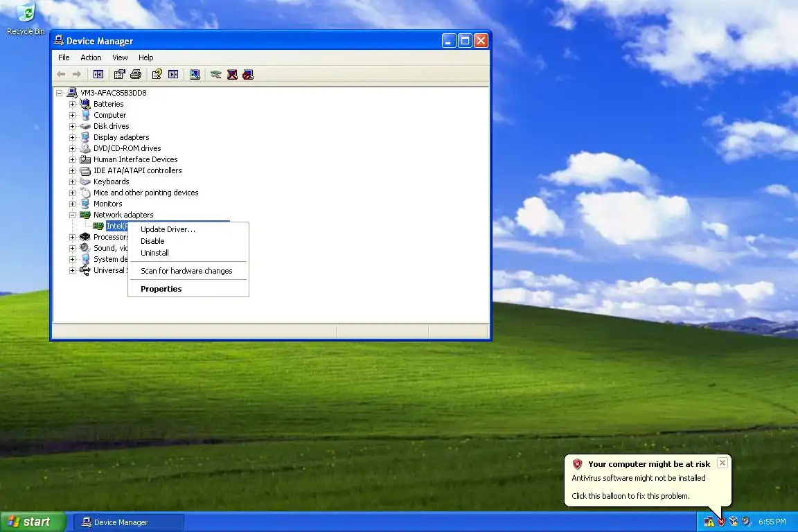798x532 pixels.
Task: Expand the Monitors plus box
Action: pyautogui.click(x=72, y=204)
